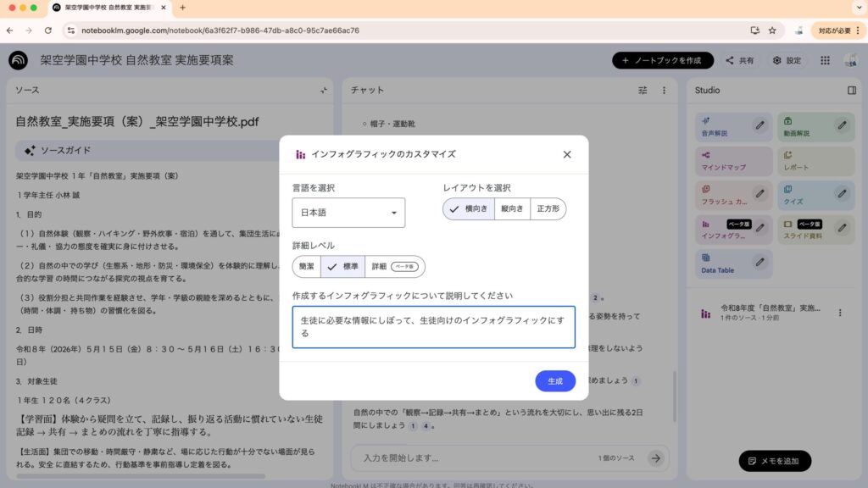Viewport: 868px width, 488px height.
Task: Select the 横向き layout option
Action: (469, 208)
